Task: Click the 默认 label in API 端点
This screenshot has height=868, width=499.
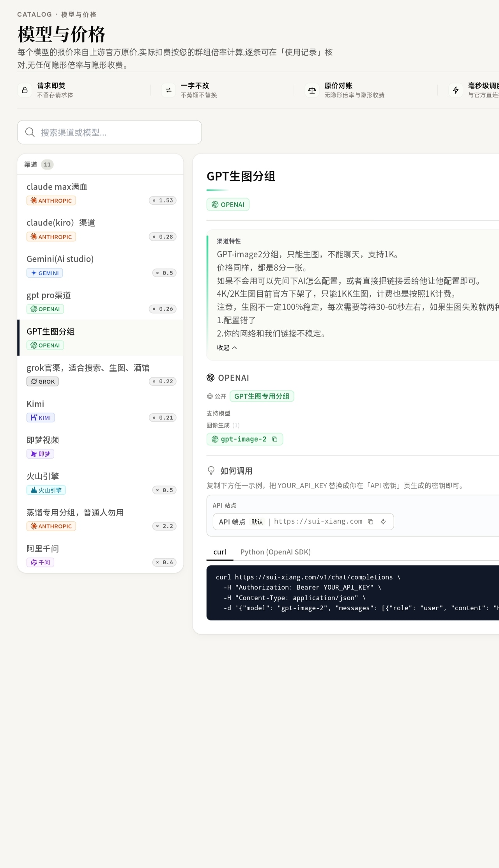Action: (257, 522)
